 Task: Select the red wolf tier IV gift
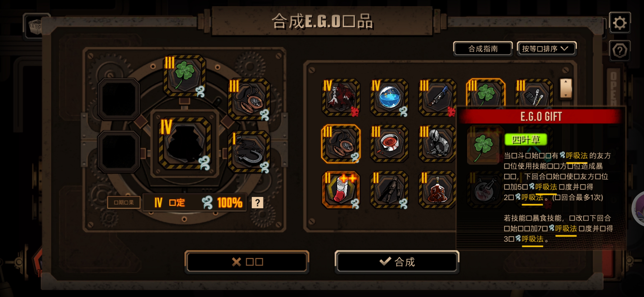click(x=341, y=97)
